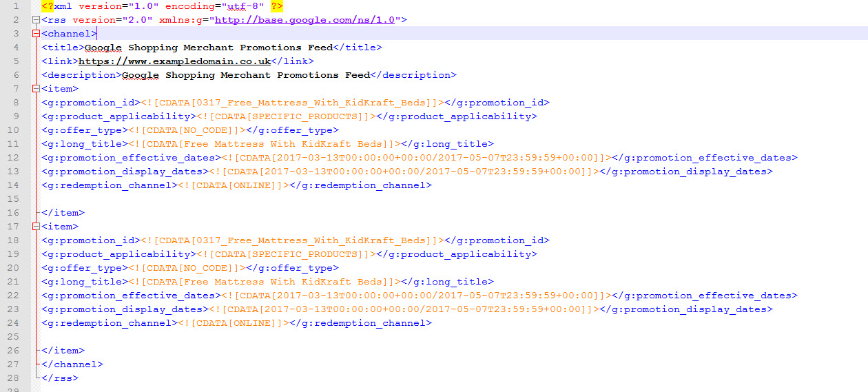The image size is (868, 392).
Task: Click the closing </link> tag on line 5
Action: [291, 61]
